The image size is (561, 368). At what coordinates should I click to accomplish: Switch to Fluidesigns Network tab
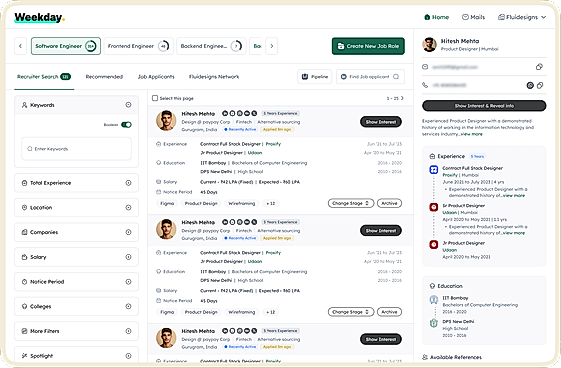click(214, 77)
